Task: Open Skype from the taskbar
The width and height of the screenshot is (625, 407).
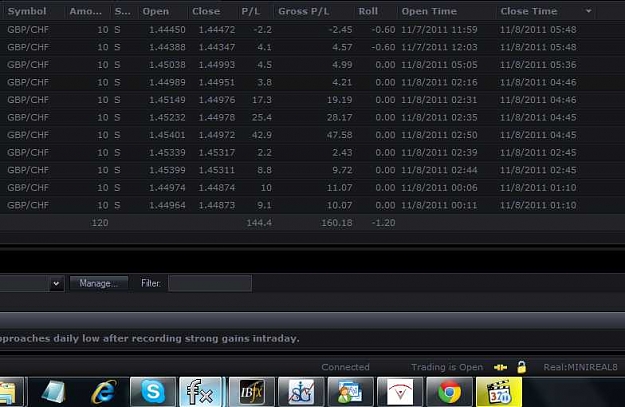Action: tap(153, 392)
